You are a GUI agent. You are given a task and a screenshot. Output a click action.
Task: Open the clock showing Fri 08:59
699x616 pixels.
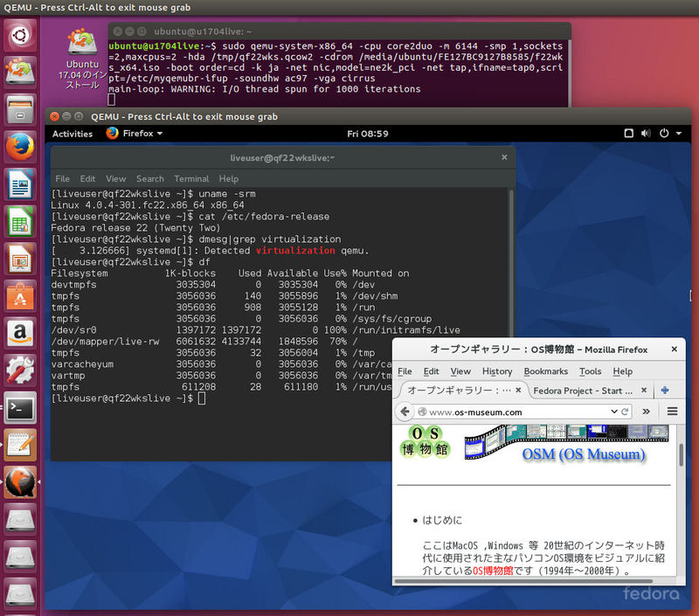pyautogui.click(x=367, y=134)
